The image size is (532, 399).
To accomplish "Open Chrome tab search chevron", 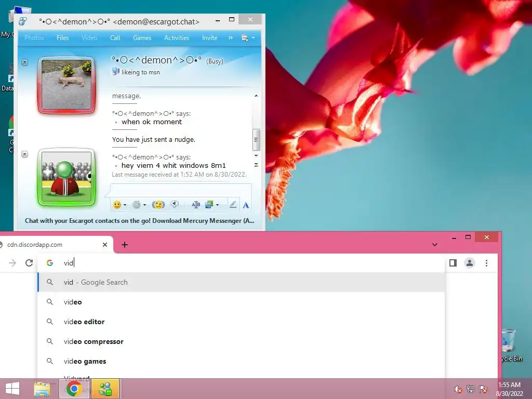I will pos(435,245).
